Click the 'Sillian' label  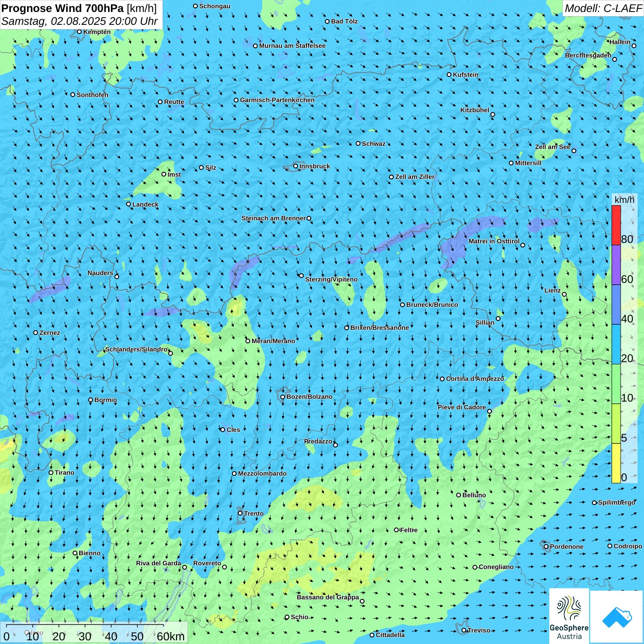(485, 322)
